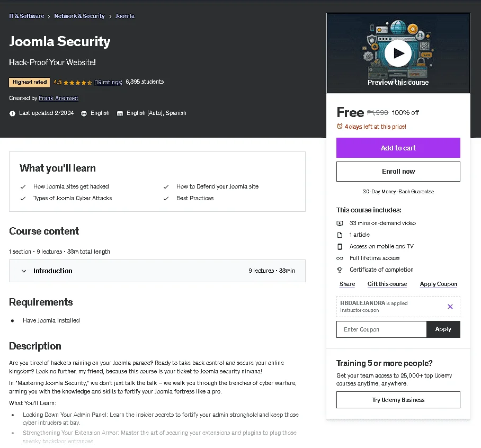Click the globe language icon
This screenshot has width=481, height=448.
tap(84, 113)
